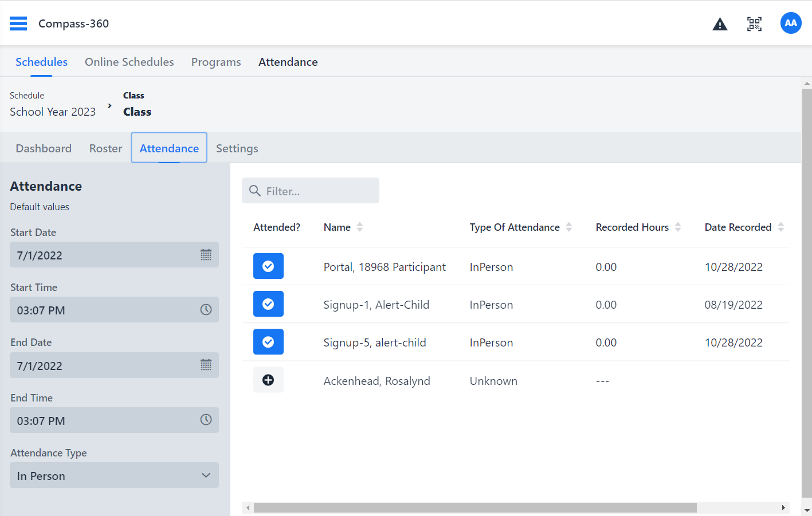Open the QR code scanner icon
The image size is (812, 516).
coord(754,24)
